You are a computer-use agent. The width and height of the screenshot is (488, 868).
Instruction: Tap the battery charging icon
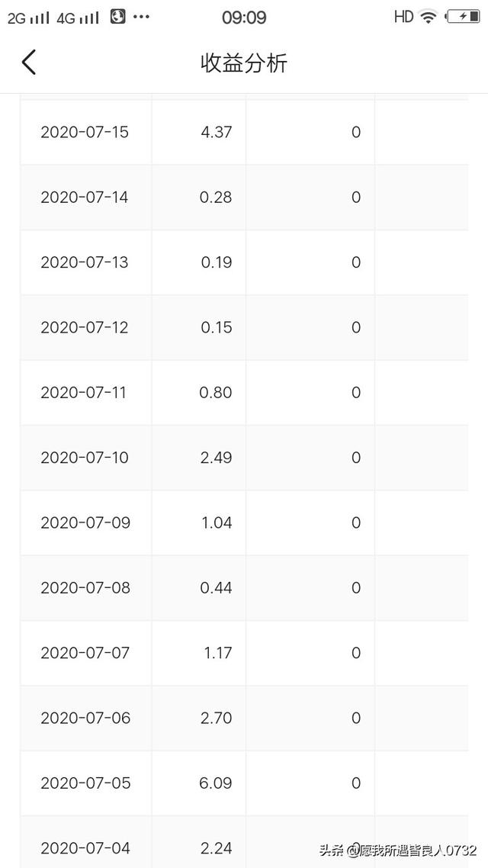coord(463,17)
